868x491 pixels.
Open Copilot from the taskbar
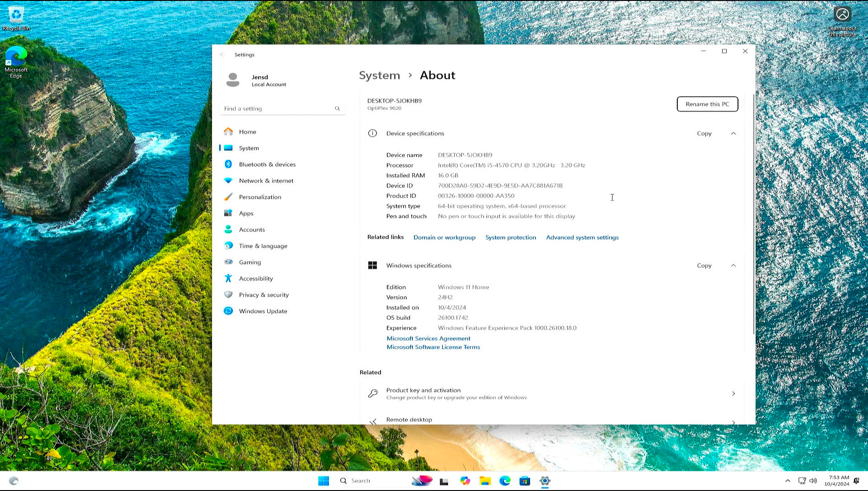465,481
